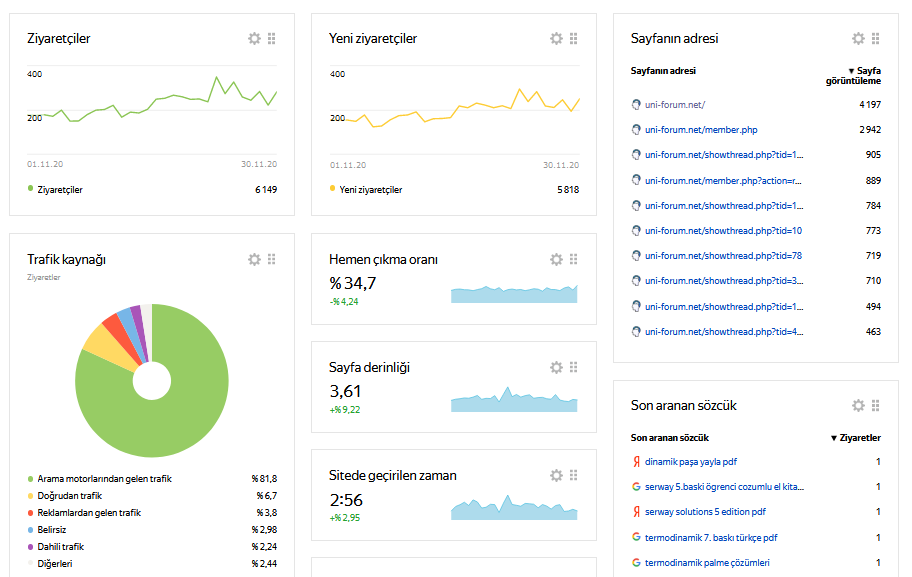Open the uni-forum.net/member.php link
The height and width of the screenshot is (577, 912).
click(701, 130)
